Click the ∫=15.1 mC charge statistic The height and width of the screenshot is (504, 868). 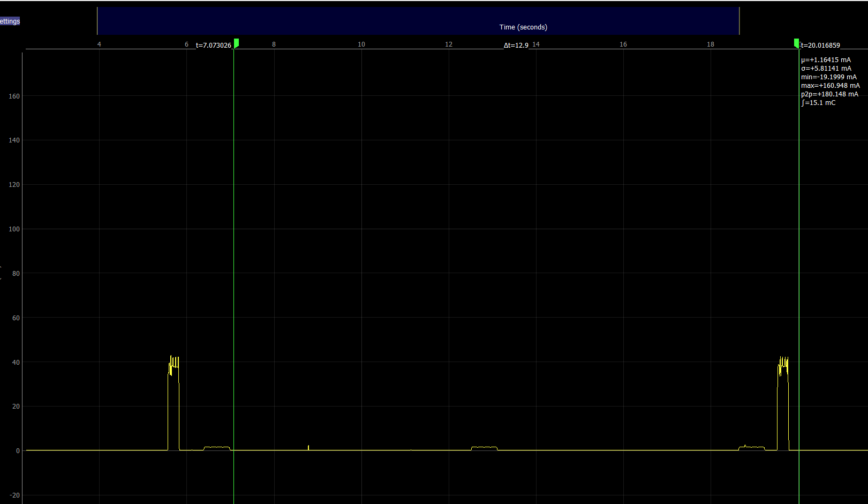coord(818,103)
